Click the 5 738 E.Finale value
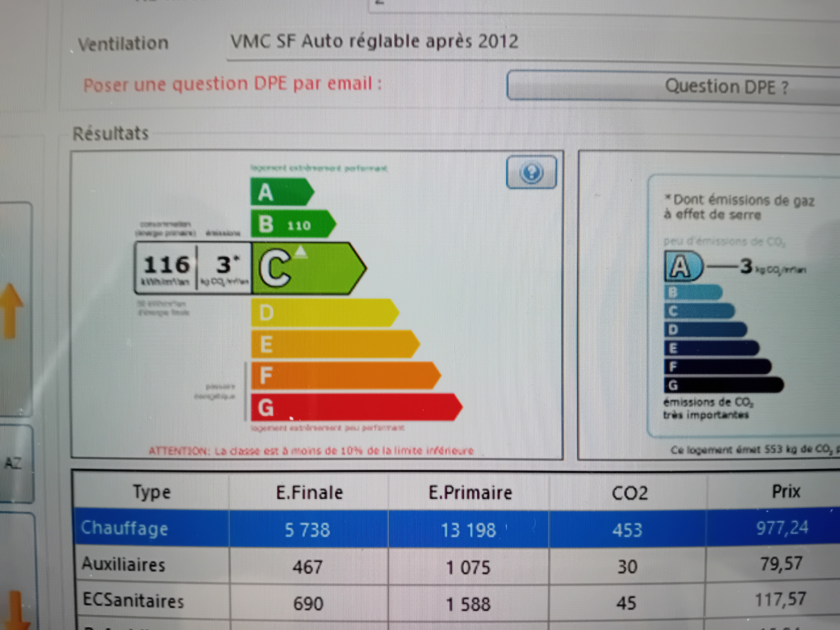 click(307, 530)
